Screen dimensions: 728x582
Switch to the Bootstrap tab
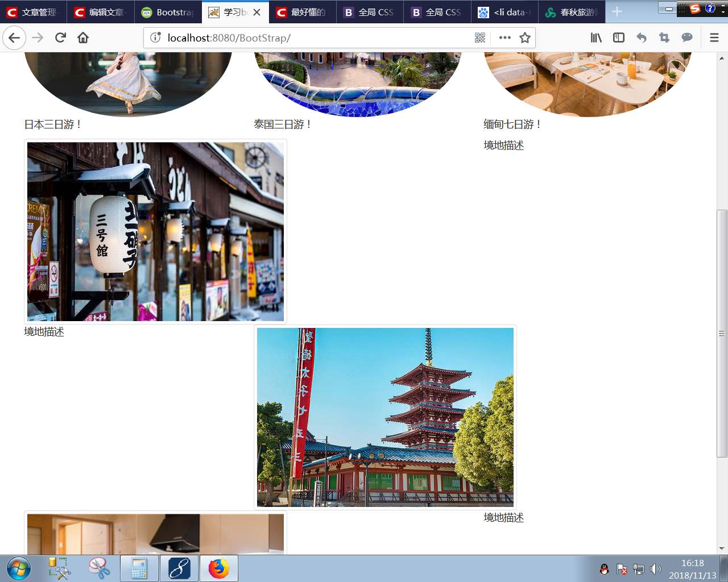(168, 12)
